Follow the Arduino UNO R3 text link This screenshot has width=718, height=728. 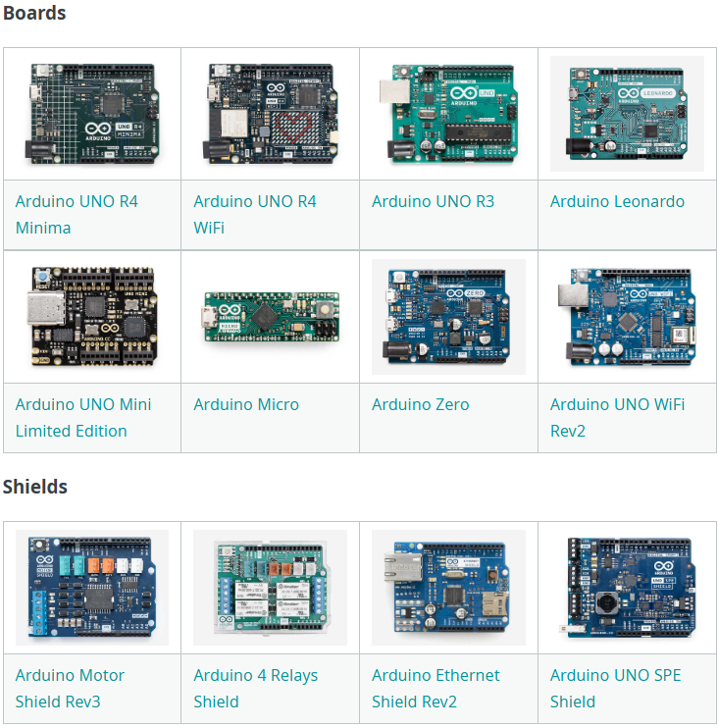point(433,201)
